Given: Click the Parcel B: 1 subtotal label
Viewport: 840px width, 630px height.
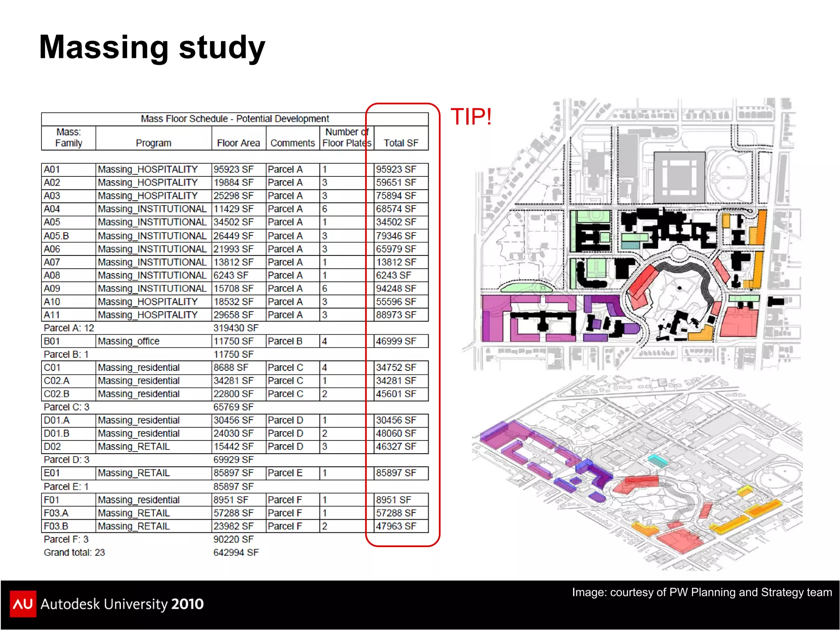Looking at the screenshot, I should (x=66, y=354).
